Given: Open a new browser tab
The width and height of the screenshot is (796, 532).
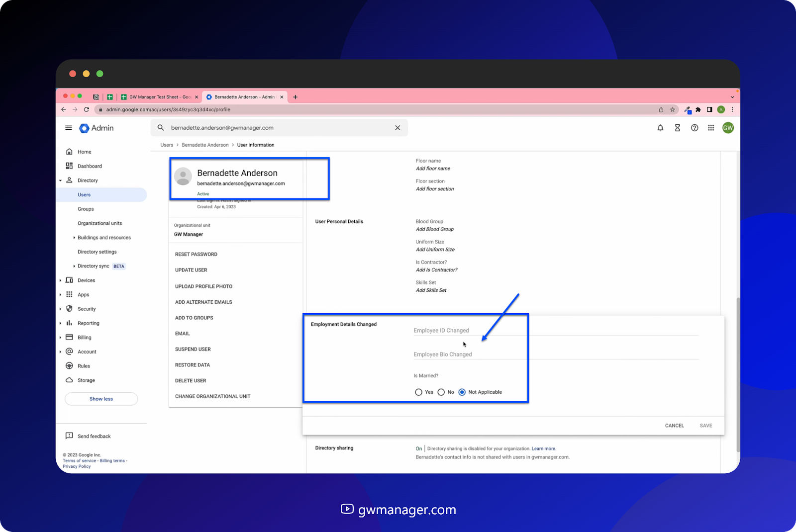Looking at the screenshot, I should 295,97.
